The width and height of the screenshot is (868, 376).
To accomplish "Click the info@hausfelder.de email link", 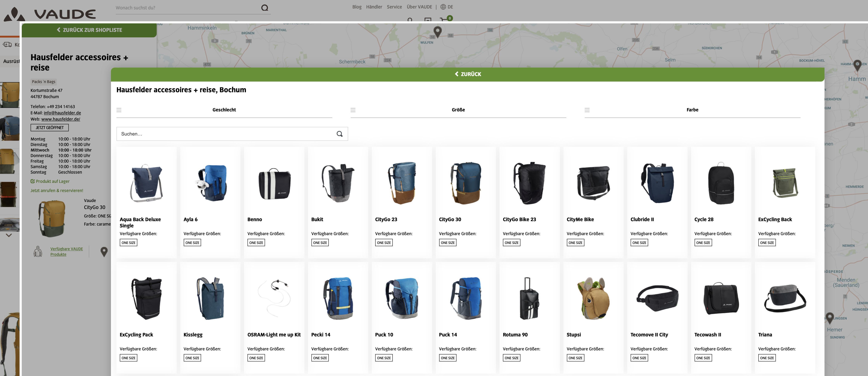I will [x=62, y=113].
